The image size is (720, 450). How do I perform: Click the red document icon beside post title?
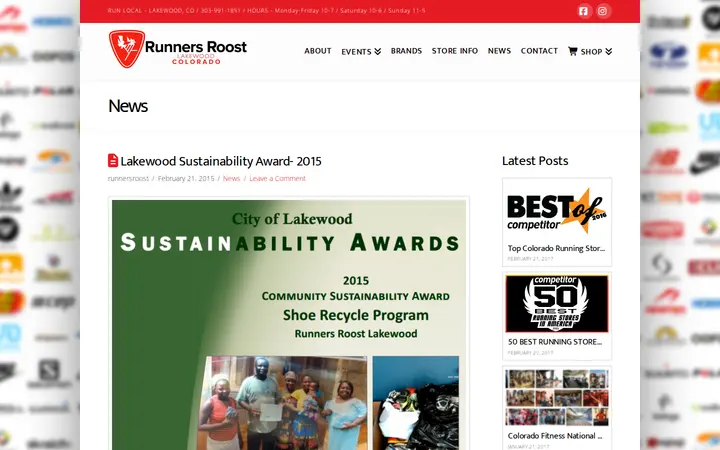click(x=113, y=160)
